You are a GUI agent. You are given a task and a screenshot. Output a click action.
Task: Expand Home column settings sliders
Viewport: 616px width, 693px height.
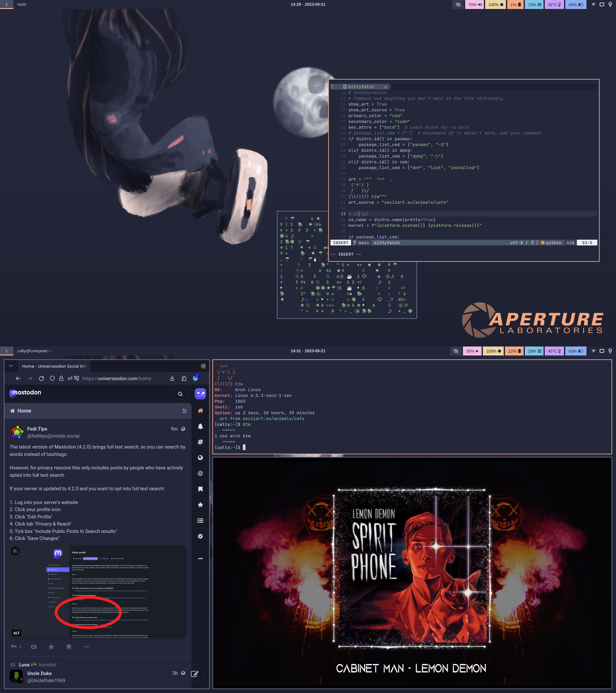(x=184, y=411)
